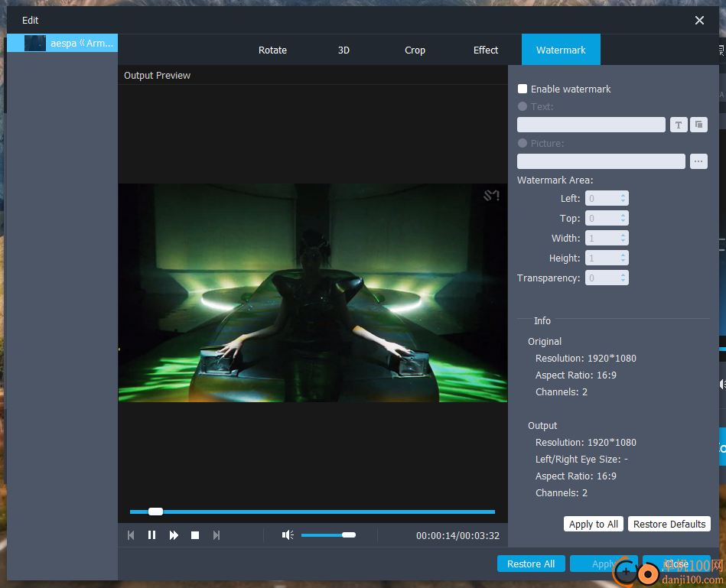Increase the Top value stepper

[x=623, y=215]
